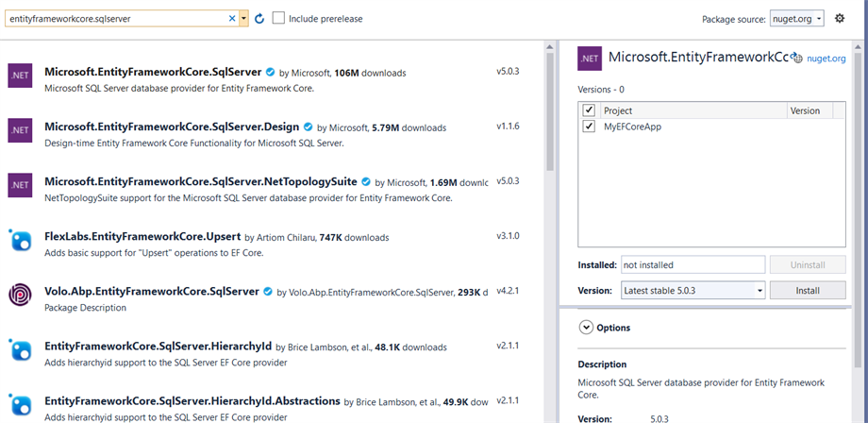Click the v1.1.6 version label

508,127
